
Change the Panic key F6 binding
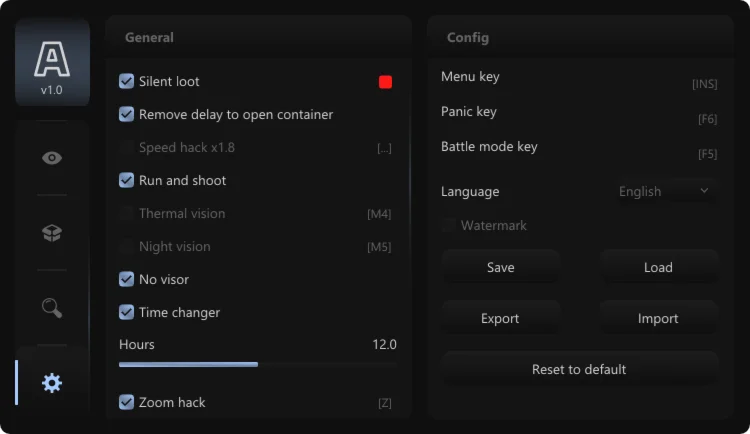click(x=707, y=119)
